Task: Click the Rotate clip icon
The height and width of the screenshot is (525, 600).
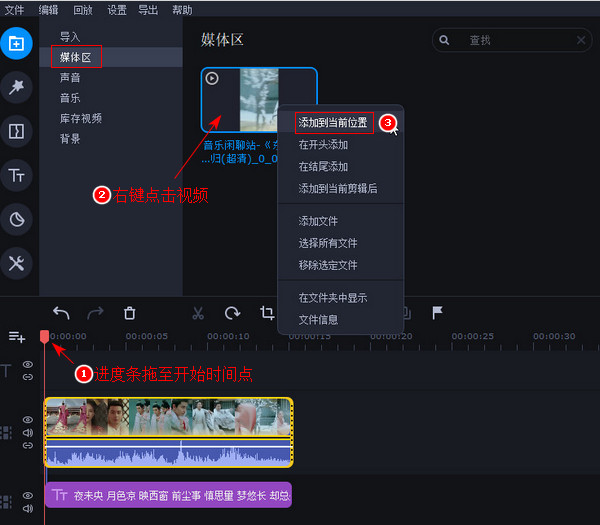Action: [x=232, y=313]
